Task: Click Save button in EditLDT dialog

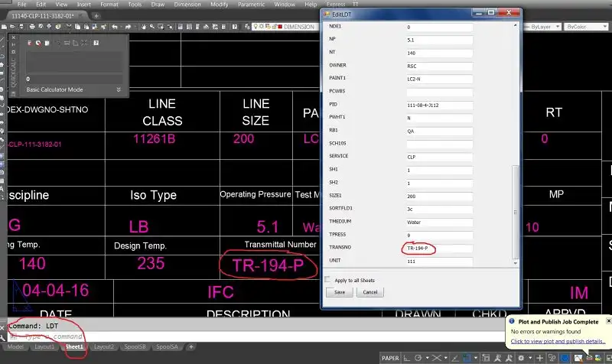Action: [x=340, y=292]
